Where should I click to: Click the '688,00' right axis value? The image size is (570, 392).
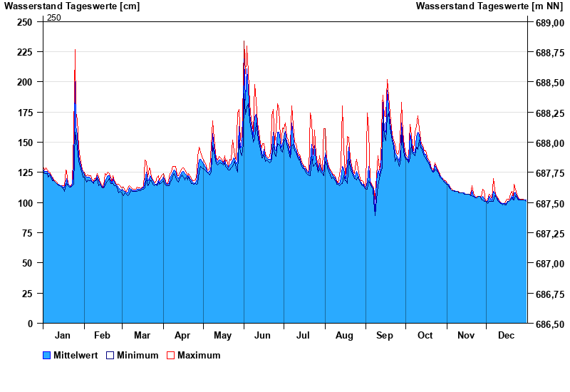pos(550,144)
